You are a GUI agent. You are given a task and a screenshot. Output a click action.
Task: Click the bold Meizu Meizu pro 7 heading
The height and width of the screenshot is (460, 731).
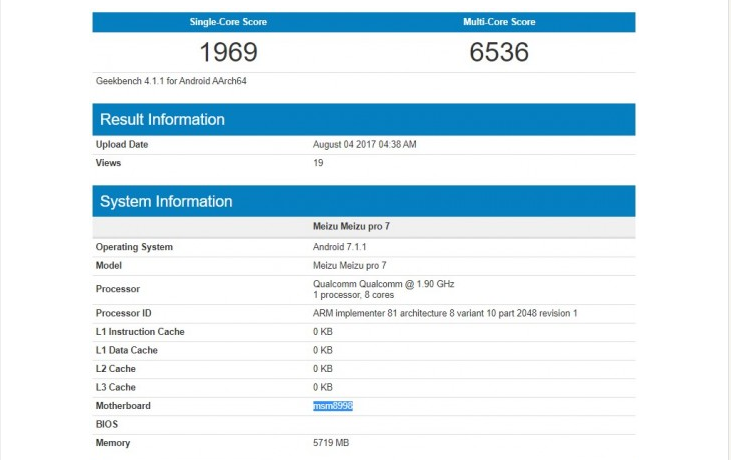pyautogui.click(x=351, y=227)
